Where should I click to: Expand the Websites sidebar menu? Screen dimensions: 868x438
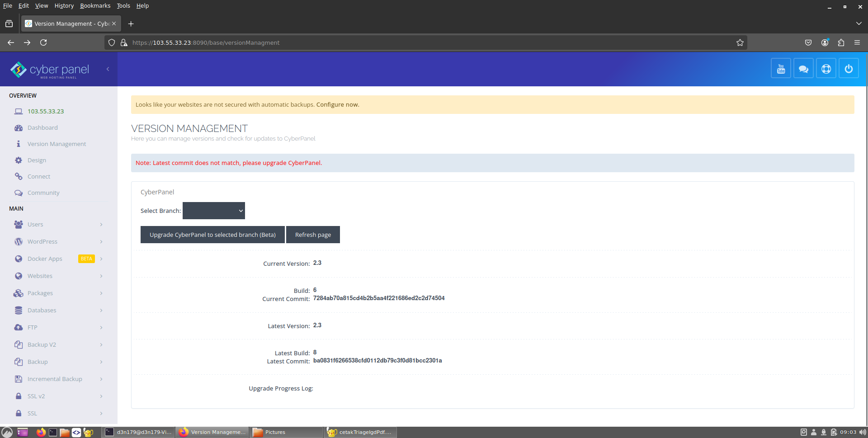[40, 276]
